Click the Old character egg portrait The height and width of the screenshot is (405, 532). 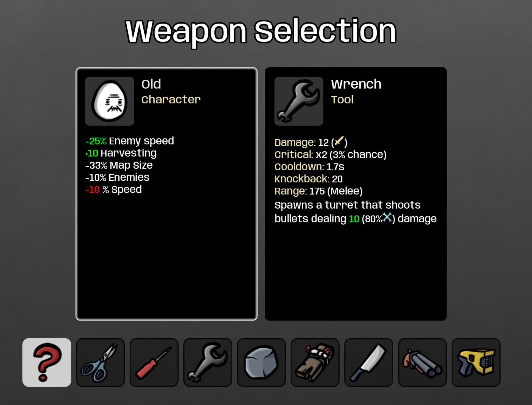point(110,101)
